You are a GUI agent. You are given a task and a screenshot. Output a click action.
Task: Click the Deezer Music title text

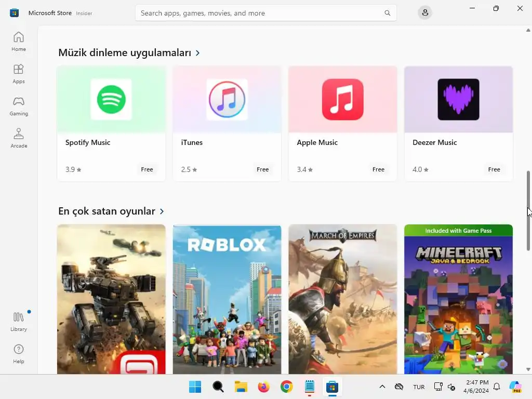[435, 142]
